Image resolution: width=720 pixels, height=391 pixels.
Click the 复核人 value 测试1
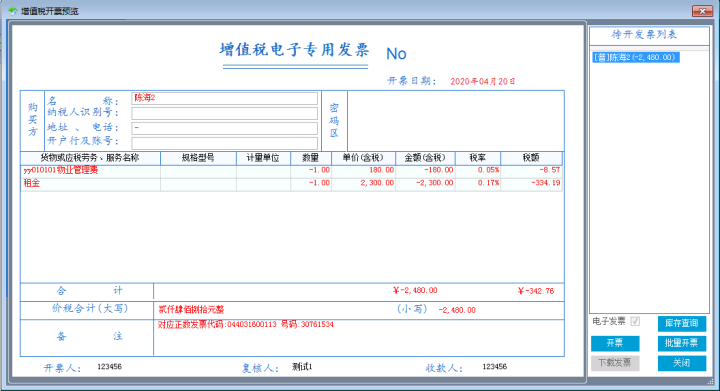[x=302, y=367]
